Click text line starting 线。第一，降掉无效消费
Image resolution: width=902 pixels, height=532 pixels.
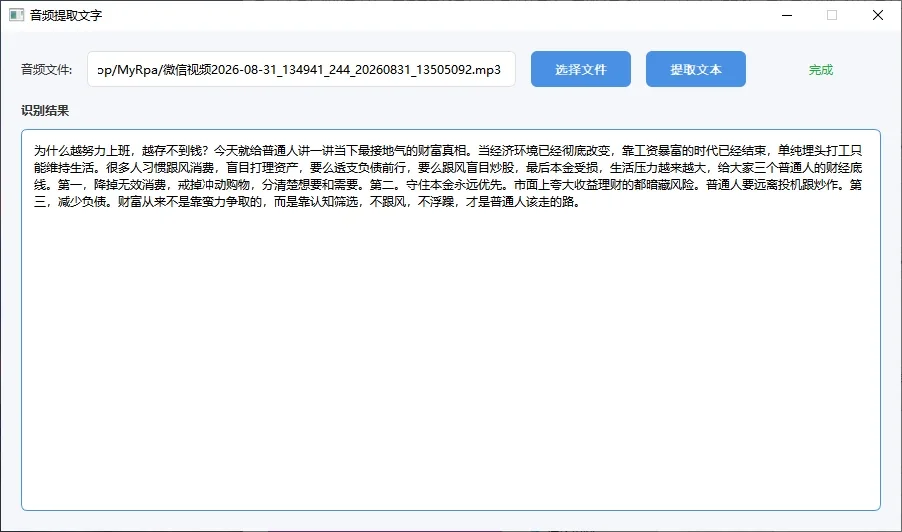(448, 185)
